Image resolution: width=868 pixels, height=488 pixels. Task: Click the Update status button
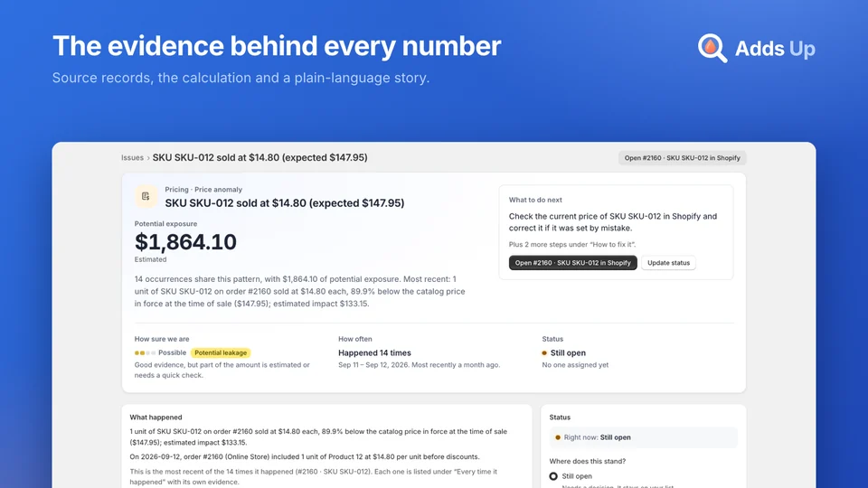[x=668, y=263]
